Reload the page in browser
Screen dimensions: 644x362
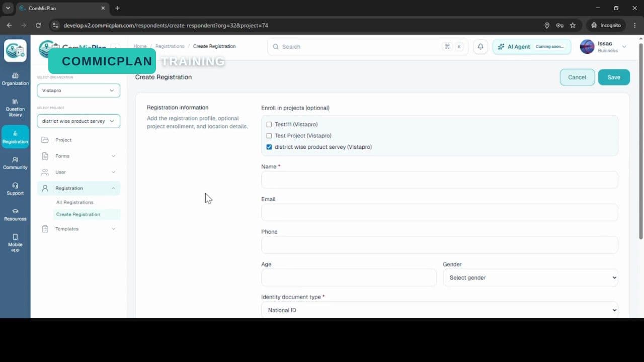pyautogui.click(x=38, y=25)
